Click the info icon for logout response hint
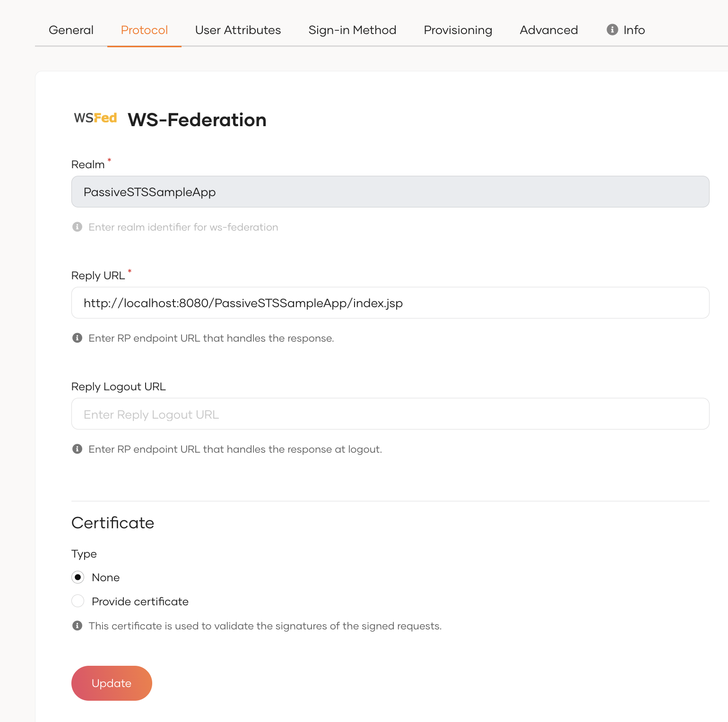The width and height of the screenshot is (728, 722). coord(78,449)
